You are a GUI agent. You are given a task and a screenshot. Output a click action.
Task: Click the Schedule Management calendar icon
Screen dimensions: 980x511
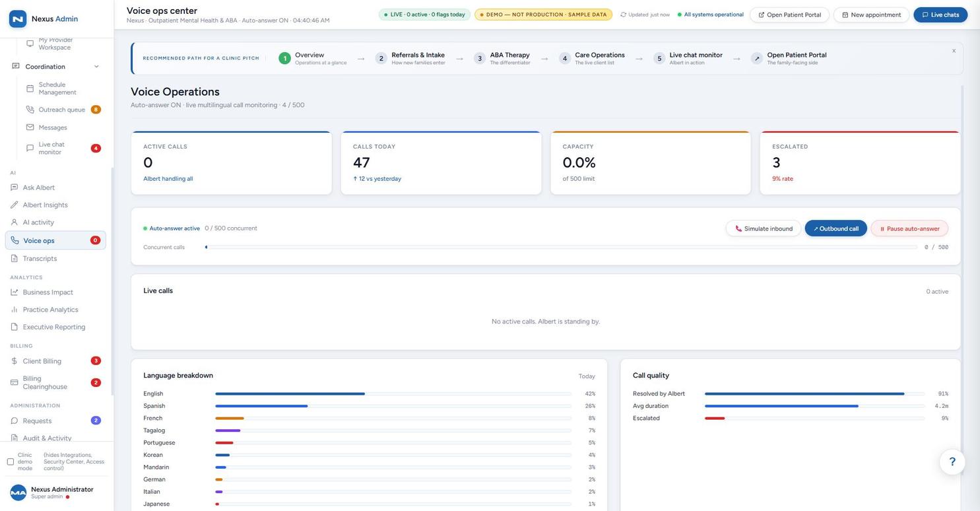click(x=30, y=88)
